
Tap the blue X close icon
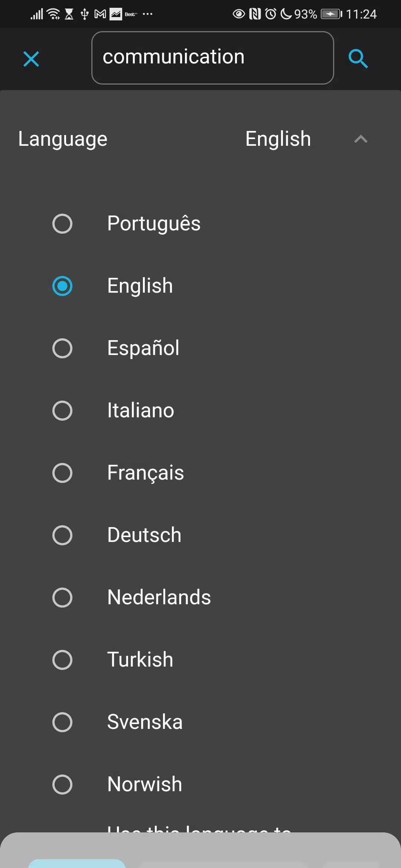click(x=31, y=59)
